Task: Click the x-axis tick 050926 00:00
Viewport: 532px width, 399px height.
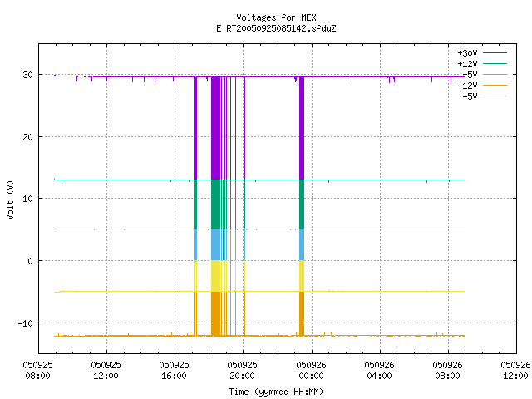Action: tap(311, 371)
